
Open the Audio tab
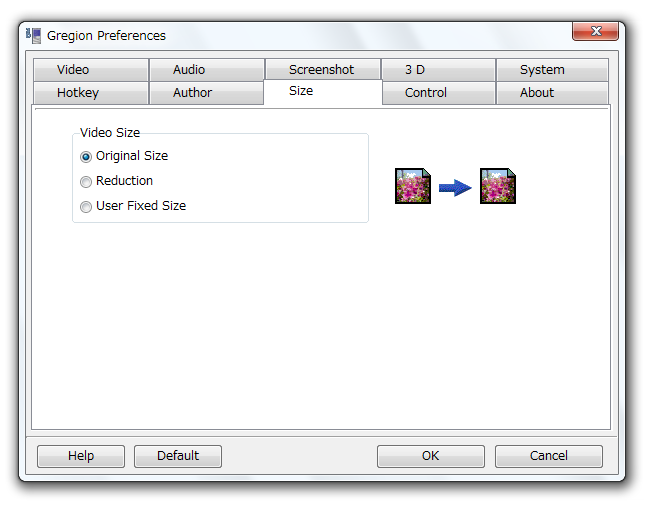tap(207, 70)
